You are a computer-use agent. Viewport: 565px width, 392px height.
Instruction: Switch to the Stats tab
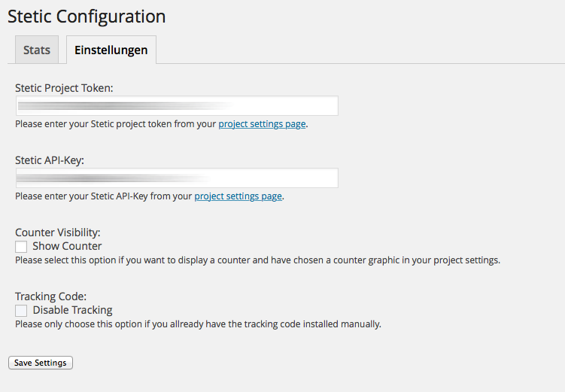click(x=37, y=50)
